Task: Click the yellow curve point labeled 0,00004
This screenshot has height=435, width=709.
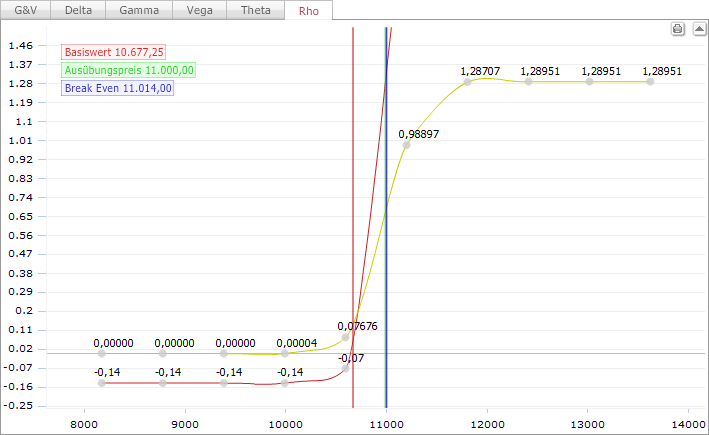Action: coord(285,353)
